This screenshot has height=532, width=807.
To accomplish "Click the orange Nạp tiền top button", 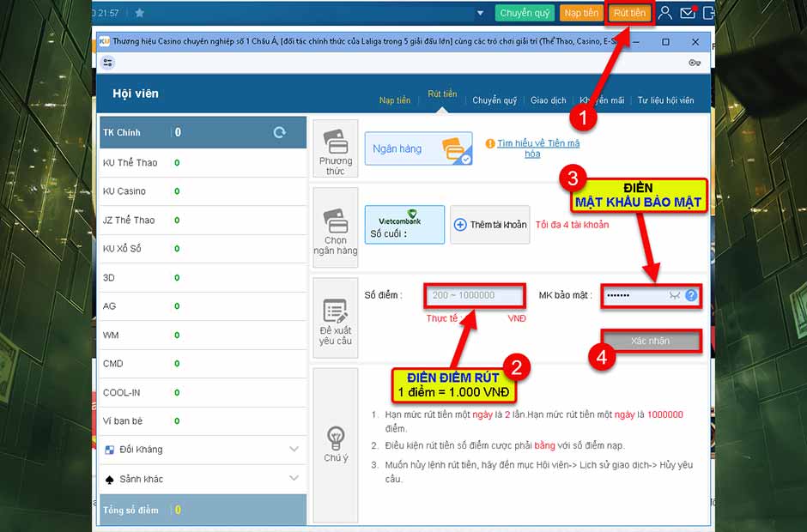I will 581,13.
